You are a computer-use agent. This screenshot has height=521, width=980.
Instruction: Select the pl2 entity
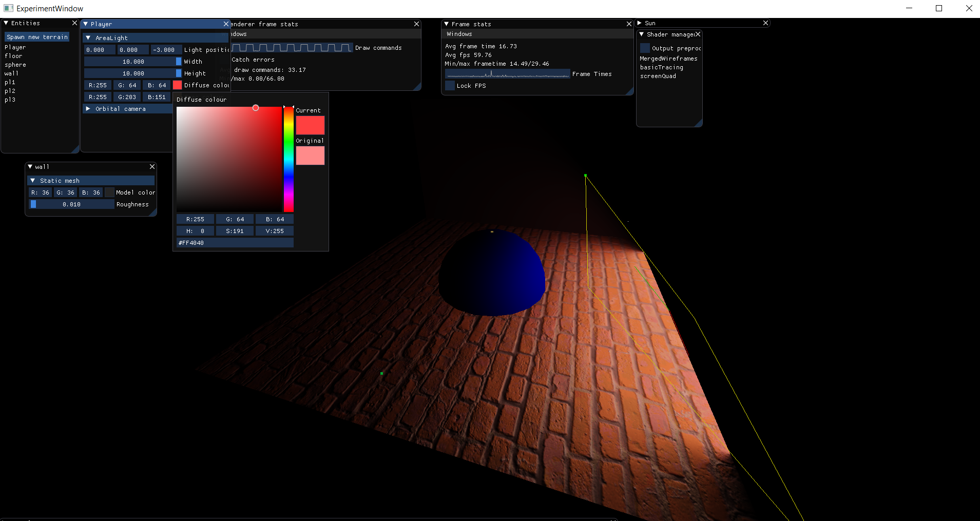click(10, 91)
